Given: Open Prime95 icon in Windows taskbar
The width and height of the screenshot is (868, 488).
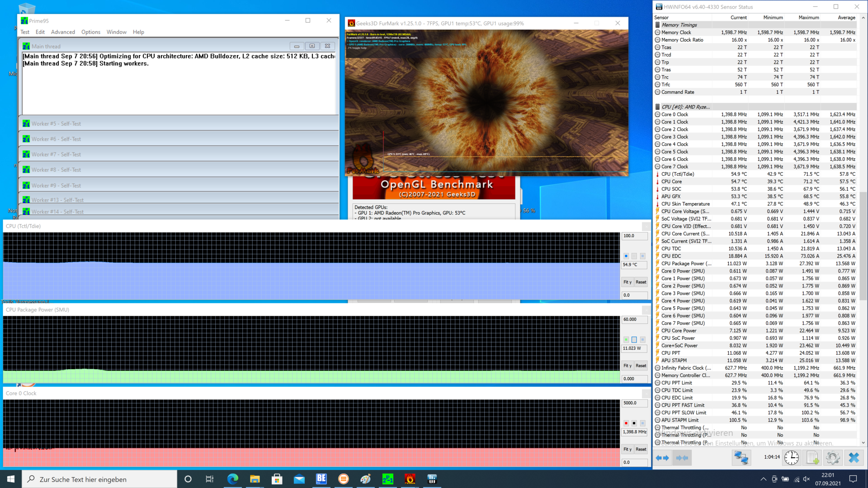Looking at the screenshot, I should (387, 479).
